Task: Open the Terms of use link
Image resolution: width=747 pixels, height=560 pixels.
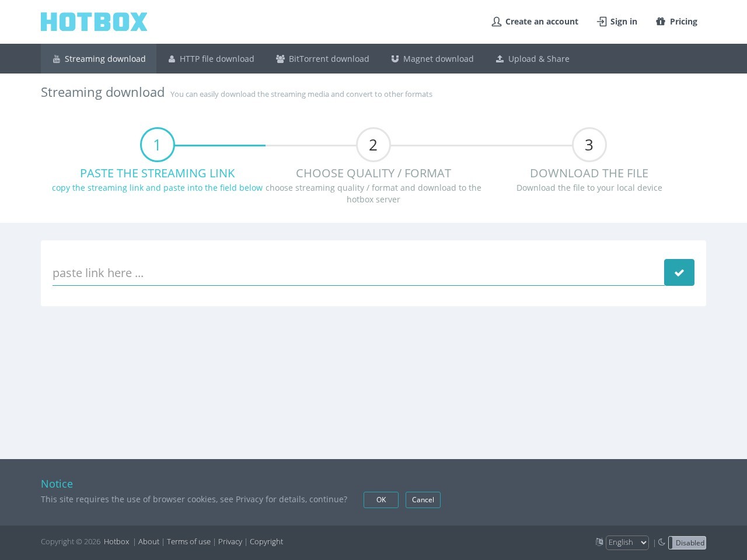Action: point(189,541)
